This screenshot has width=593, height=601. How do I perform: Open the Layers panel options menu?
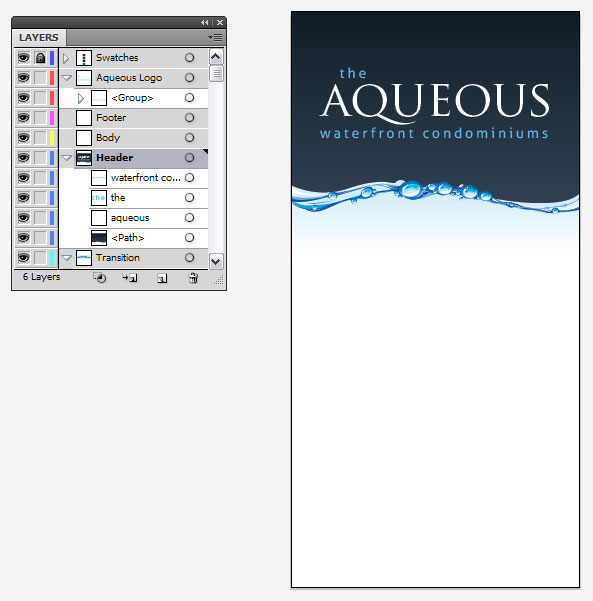click(x=215, y=38)
